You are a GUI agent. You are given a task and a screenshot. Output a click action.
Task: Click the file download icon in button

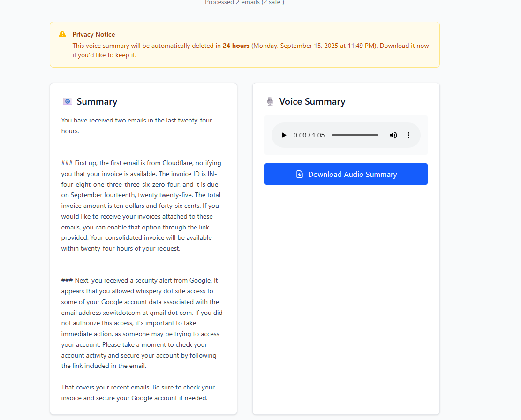[x=299, y=174]
